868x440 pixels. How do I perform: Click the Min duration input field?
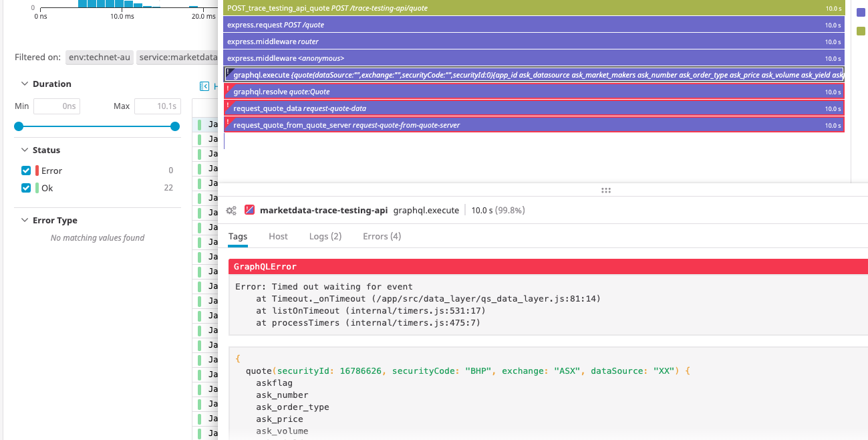(57, 106)
